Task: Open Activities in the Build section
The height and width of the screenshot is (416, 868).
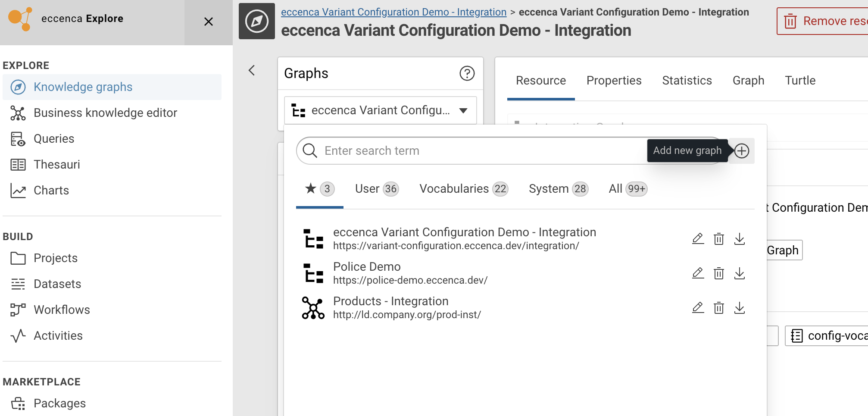Action: [112, 336]
